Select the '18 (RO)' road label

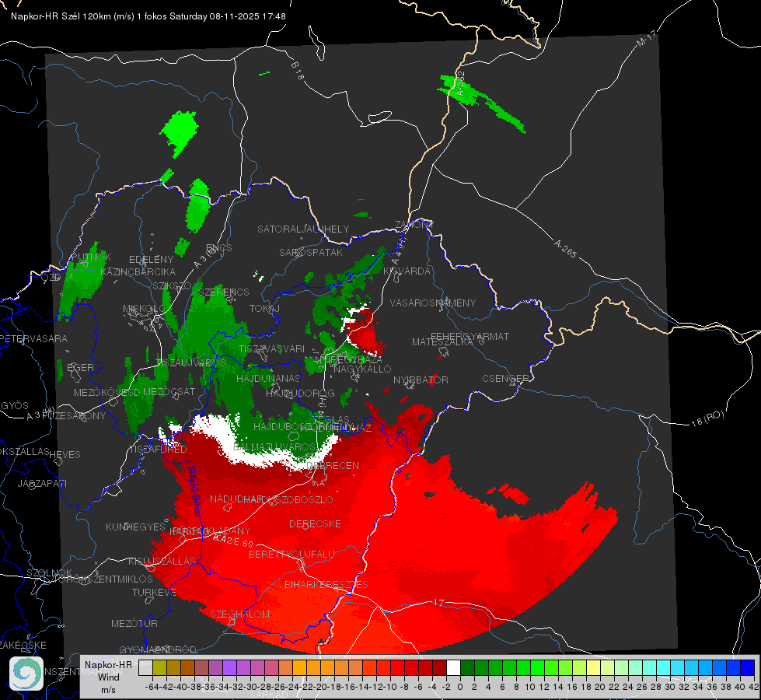click(x=707, y=418)
